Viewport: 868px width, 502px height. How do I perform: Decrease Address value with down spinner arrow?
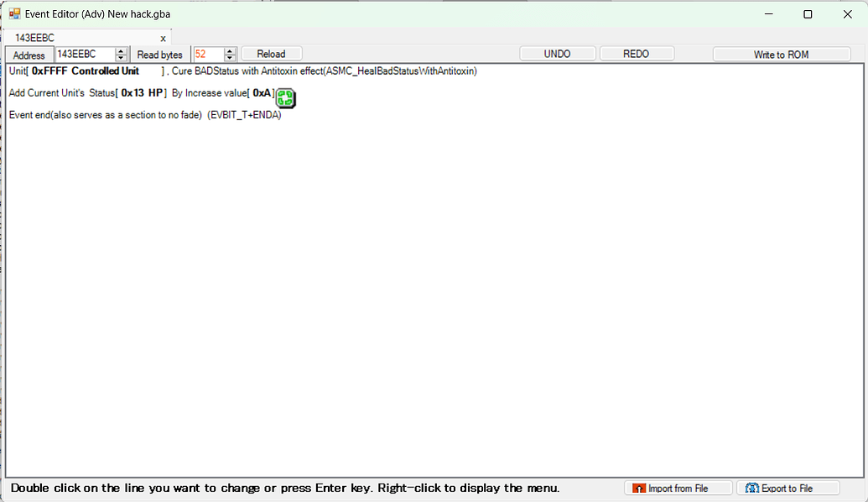coord(122,58)
